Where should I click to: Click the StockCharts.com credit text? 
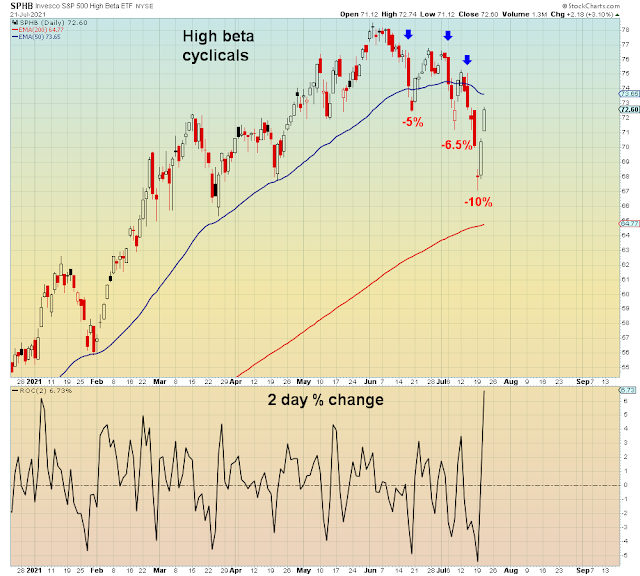pos(591,6)
